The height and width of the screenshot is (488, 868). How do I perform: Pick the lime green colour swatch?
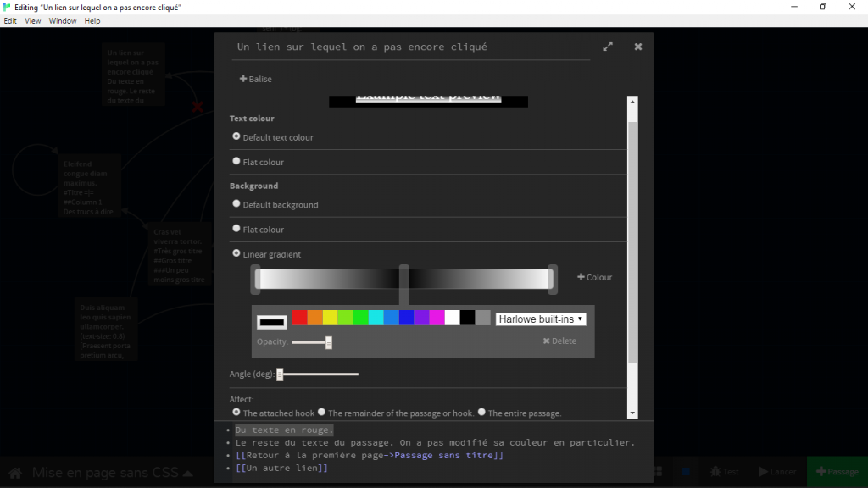point(346,318)
